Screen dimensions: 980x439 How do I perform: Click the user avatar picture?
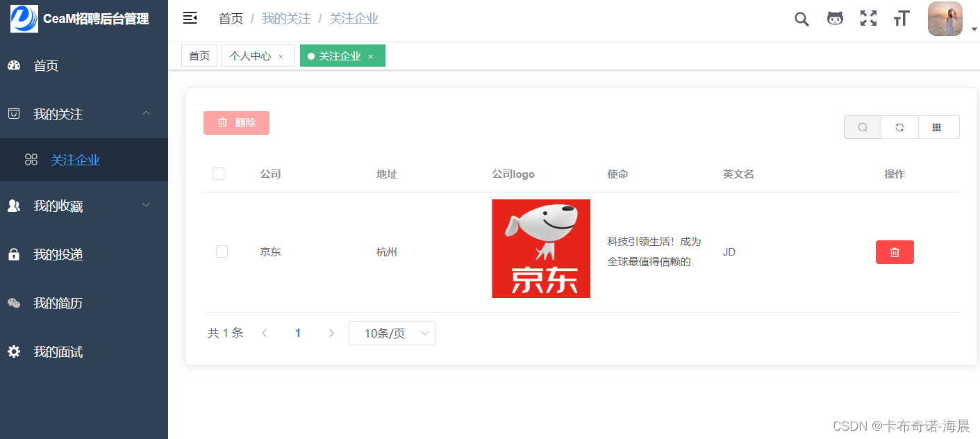coord(945,19)
